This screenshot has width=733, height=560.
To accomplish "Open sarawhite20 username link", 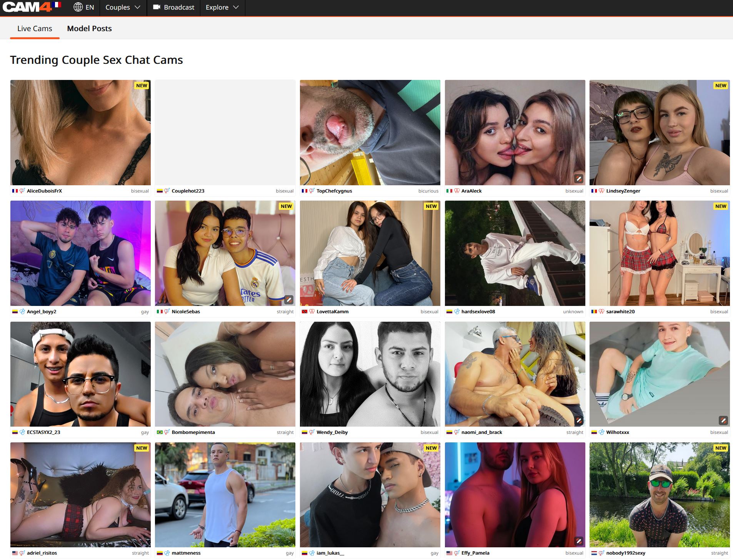I will [x=620, y=312].
